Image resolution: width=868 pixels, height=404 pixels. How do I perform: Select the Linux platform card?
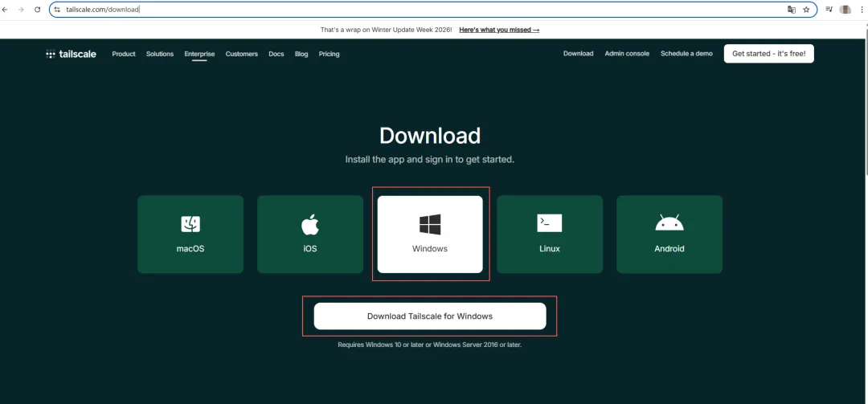[550, 234]
